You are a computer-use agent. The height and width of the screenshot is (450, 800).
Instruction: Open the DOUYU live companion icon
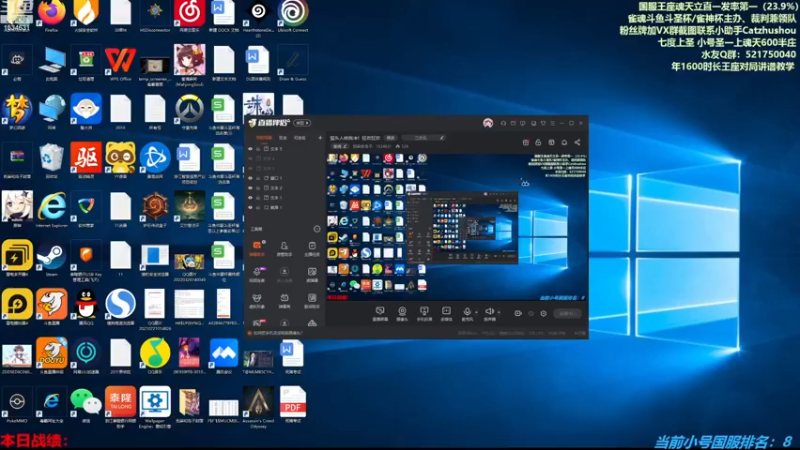[52, 354]
